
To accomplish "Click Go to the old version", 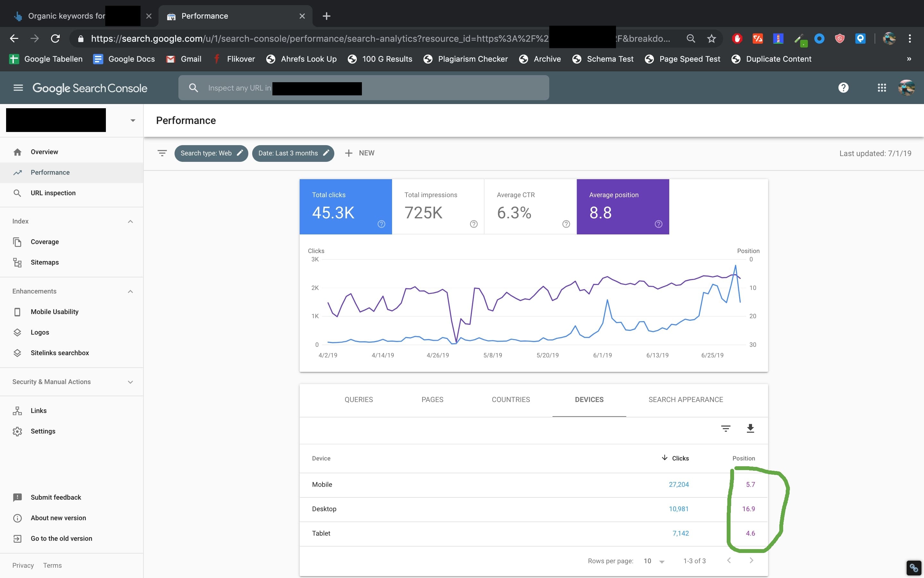I will (72, 539).
